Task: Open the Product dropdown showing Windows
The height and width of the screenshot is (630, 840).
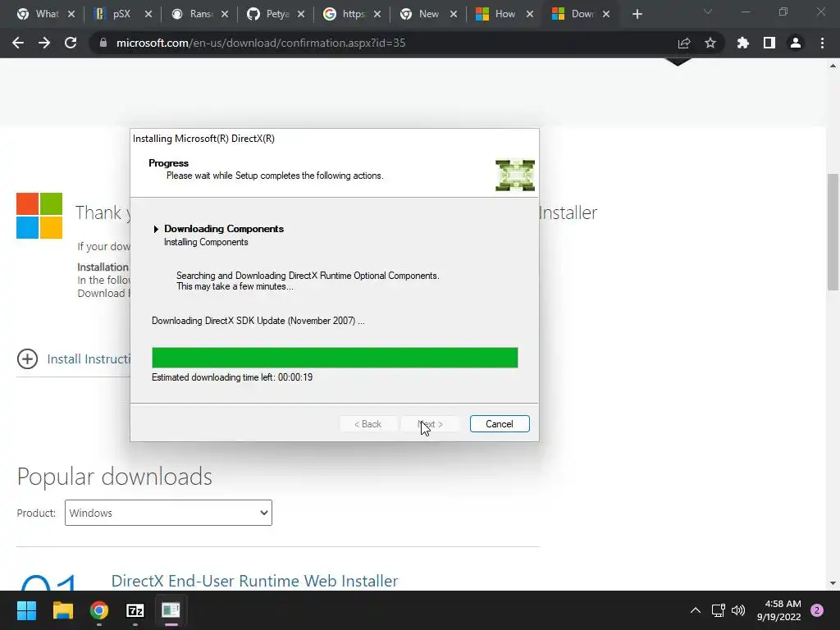Action: (168, 513)
